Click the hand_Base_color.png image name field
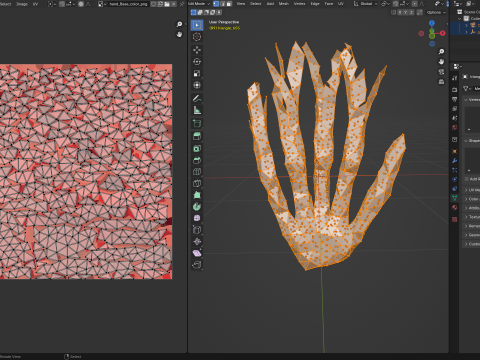This screenshot has width=480, height=360. click(128, 4)
